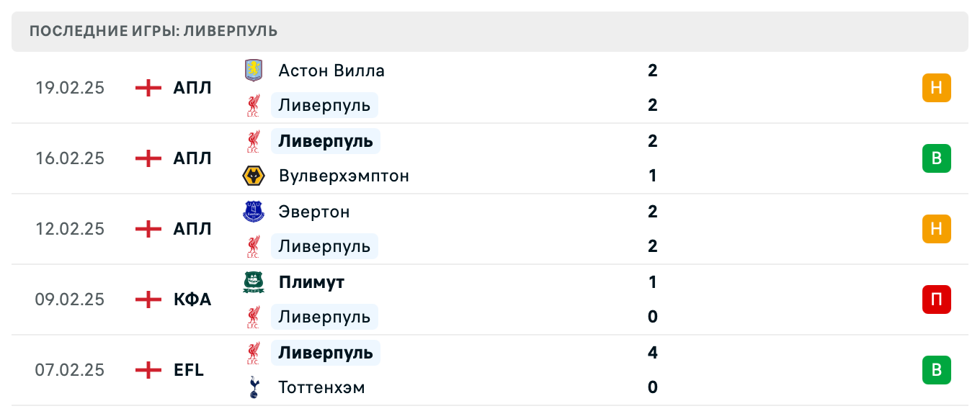Open the Ливерпуль link in the Everton match
Screen dimensions: 980x419
click(x=324, y=246)
